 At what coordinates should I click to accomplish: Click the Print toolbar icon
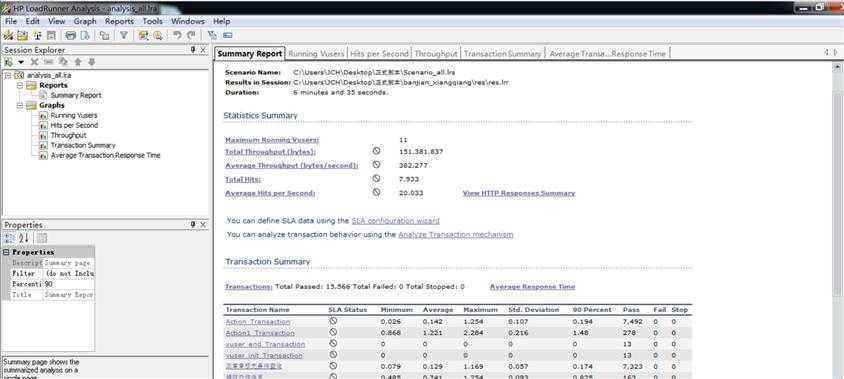[x=71, y=36]
